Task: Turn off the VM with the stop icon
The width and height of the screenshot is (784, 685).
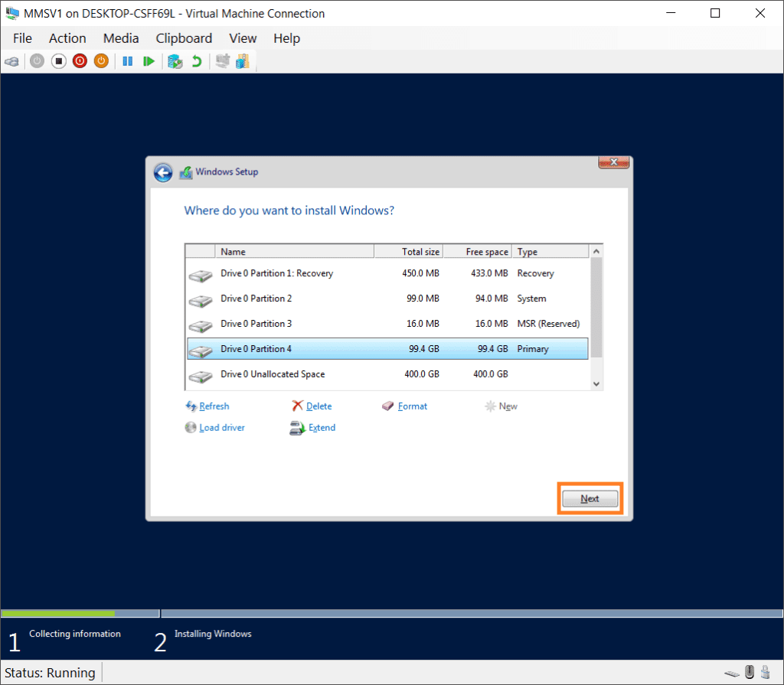Action: [x=58, y=61]
